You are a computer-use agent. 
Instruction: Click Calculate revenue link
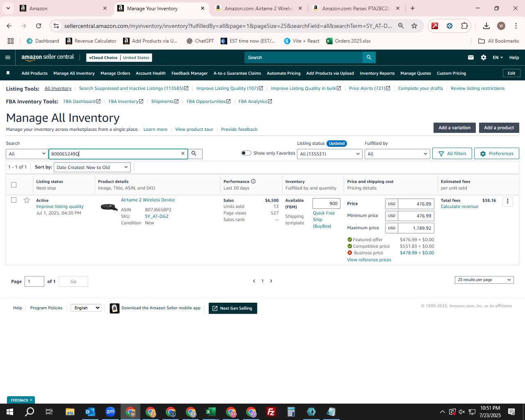pos(459,206)
